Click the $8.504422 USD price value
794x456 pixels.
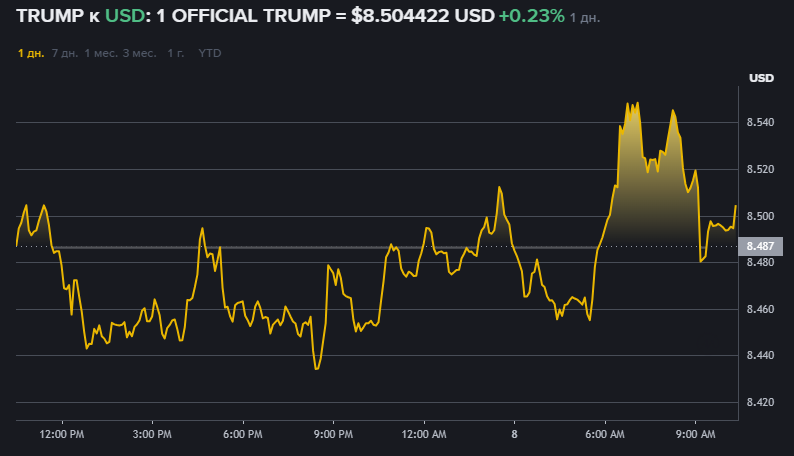[423, 16]
